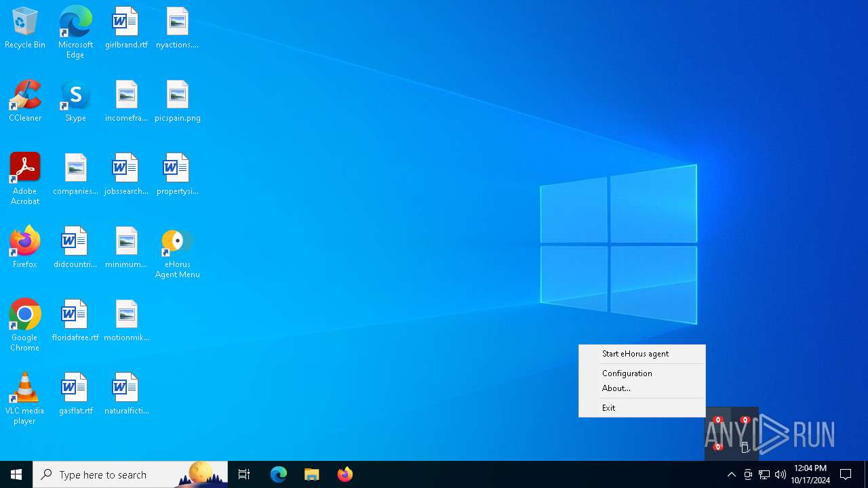Image resolution: width=868 pixels, height=488 pixels.
Task: Click the network status tray icon
Action: tap(764, 474)
